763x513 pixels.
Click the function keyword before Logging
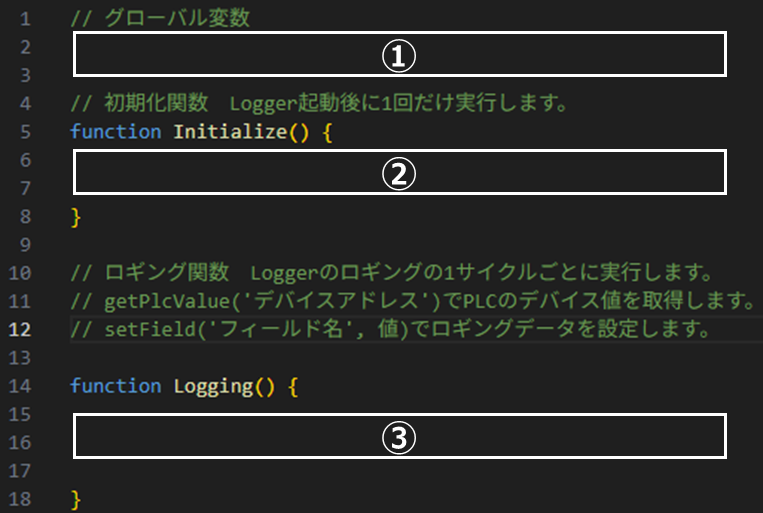pyautogui.click(x=115, y=385)
